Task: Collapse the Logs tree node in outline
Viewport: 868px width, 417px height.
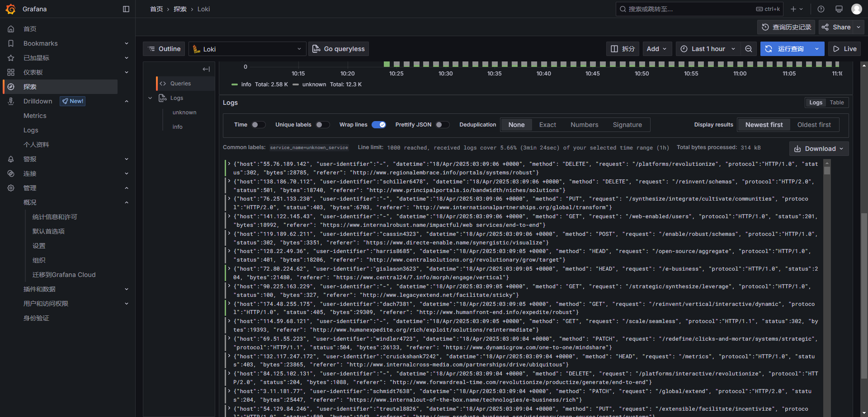Action: [x=150, y=98]
